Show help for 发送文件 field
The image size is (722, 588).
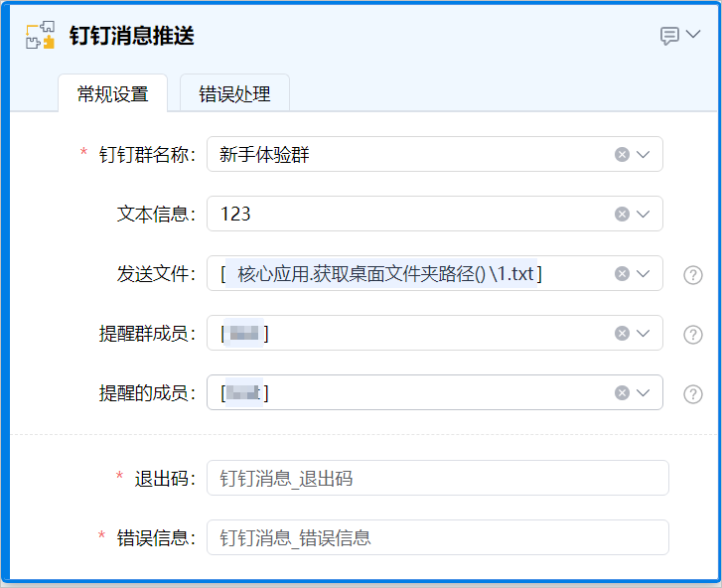click(693, 275)
